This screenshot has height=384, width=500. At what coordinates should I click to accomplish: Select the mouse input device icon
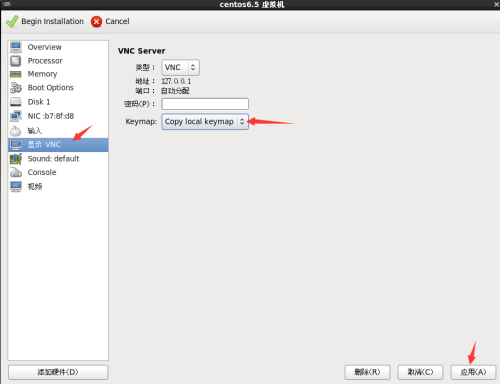[x=16, y=131]
